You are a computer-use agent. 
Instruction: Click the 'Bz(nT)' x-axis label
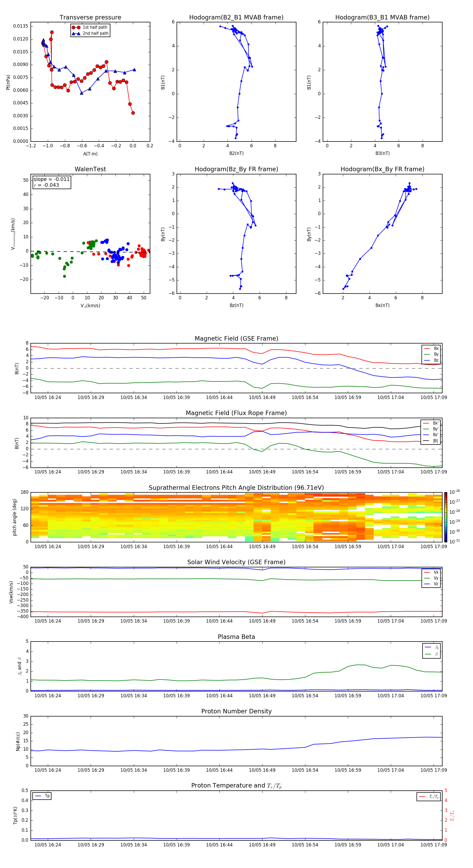coord(236,305)
